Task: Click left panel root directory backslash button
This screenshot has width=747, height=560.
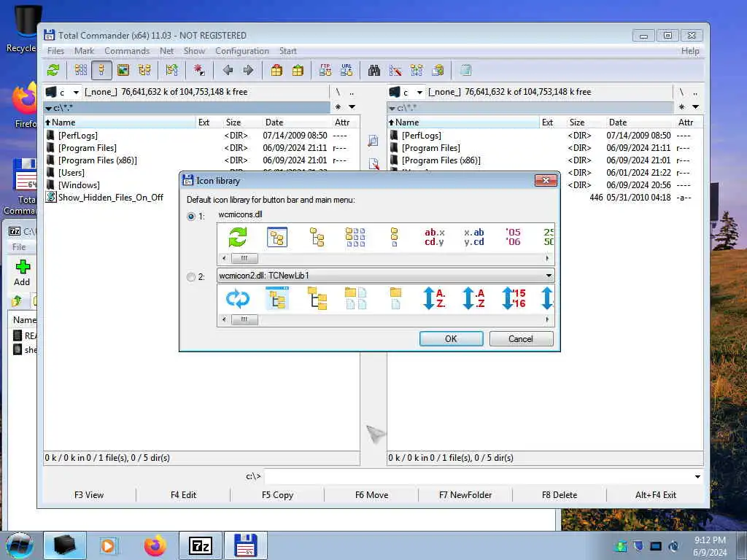Action: (x=338, y=93)
